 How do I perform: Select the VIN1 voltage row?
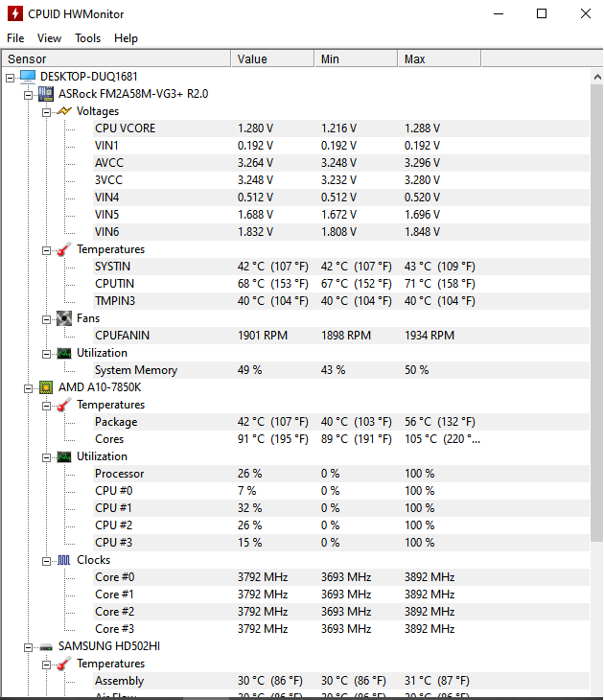click(341, 146)
